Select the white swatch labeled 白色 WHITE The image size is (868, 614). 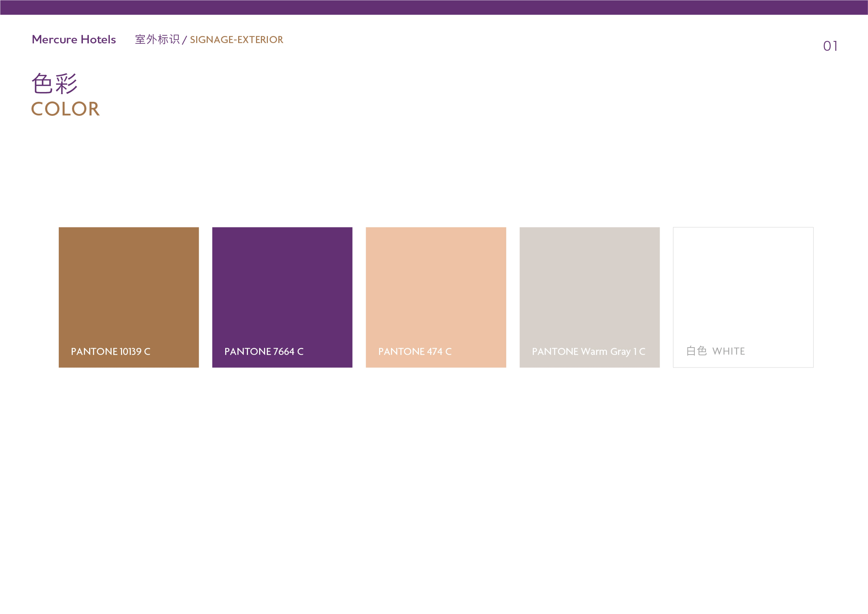tap(743, 297)
